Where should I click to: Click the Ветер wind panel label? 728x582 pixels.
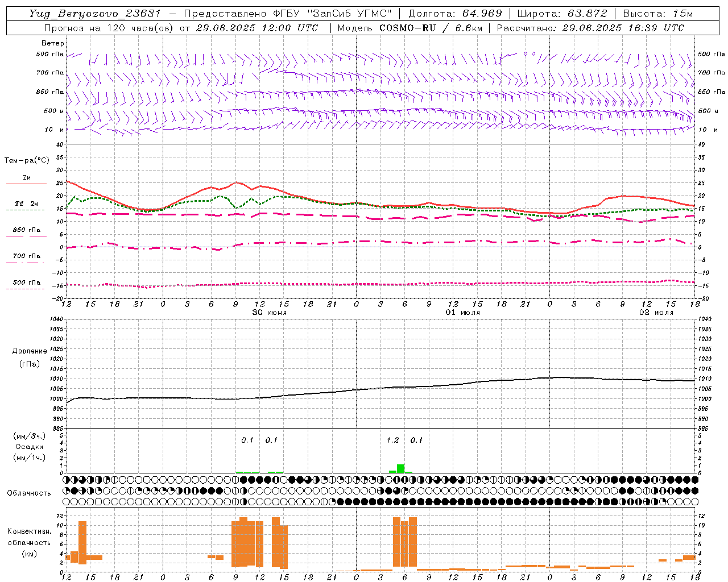click(53, 43)
